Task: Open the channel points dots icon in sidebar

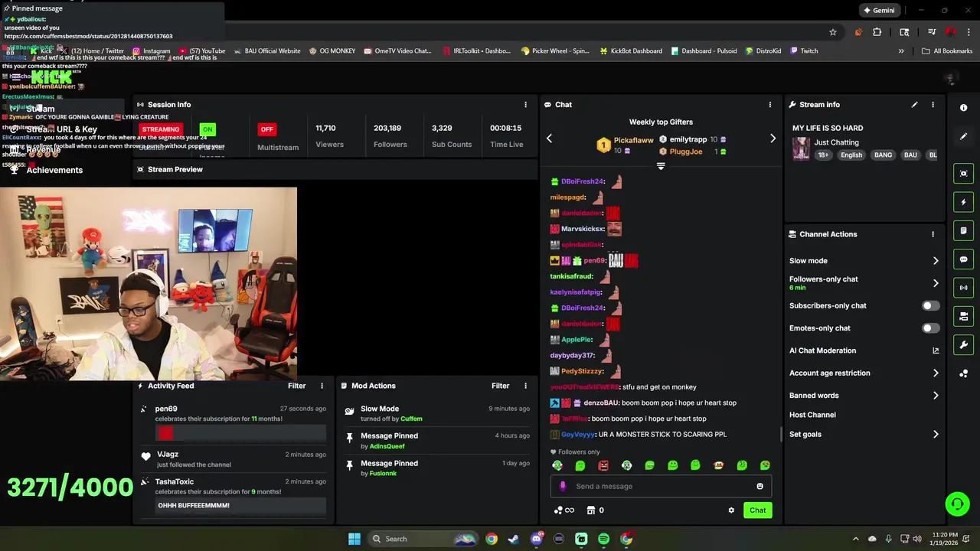Action: 963,373
